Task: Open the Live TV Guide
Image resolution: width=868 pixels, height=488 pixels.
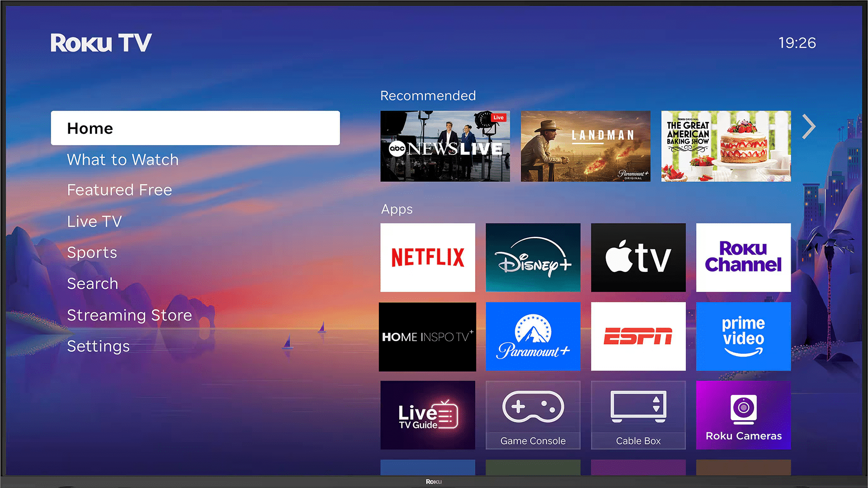Action: 427,415
